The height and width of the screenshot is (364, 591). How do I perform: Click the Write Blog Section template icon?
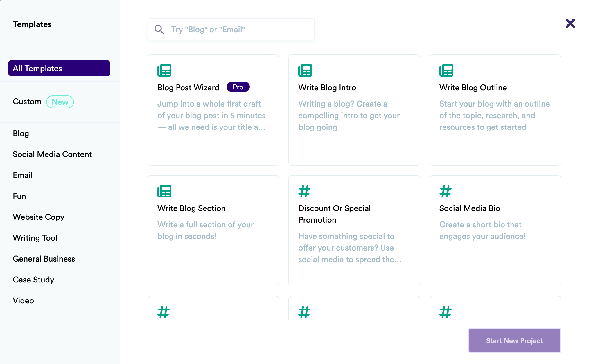[164, 191]
